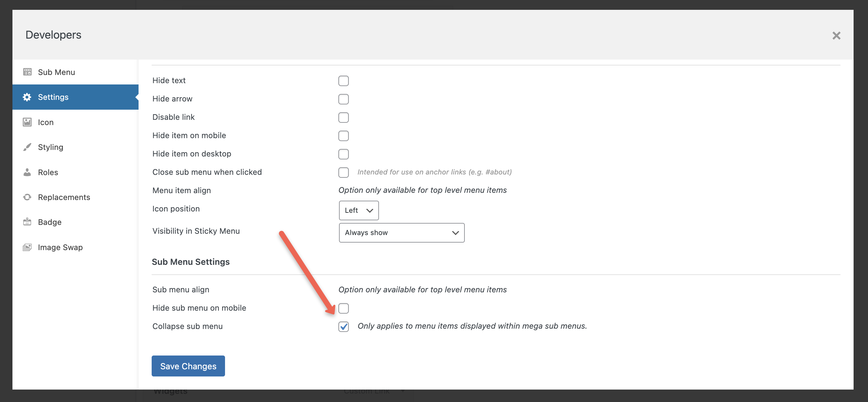Open the Roles tab
The width and height of the screenshot is (868, 402).
48,172
